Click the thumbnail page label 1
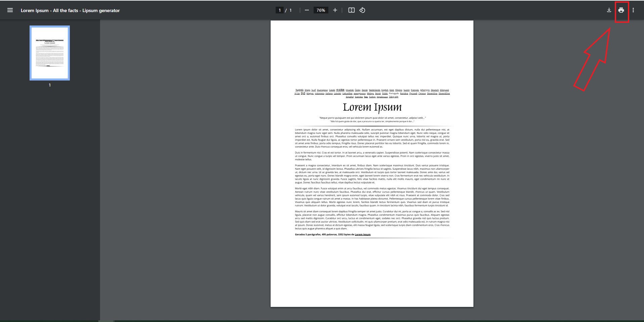644x322 pixels. click(50, 85)
